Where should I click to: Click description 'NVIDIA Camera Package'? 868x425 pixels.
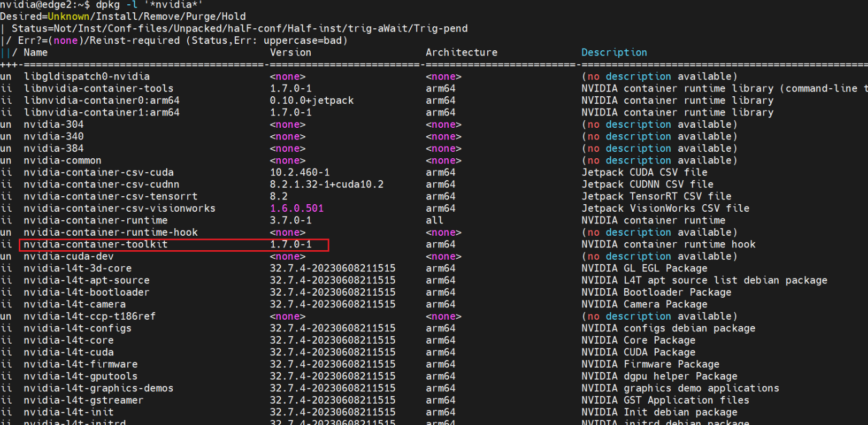tap(644, 304)
